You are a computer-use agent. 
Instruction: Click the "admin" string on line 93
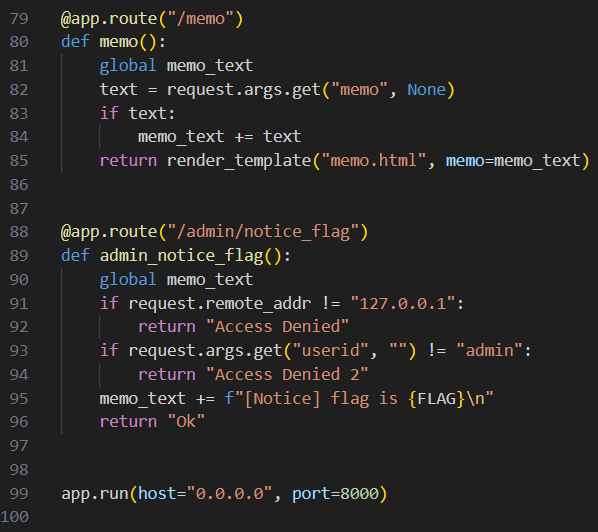pos(489,350)
